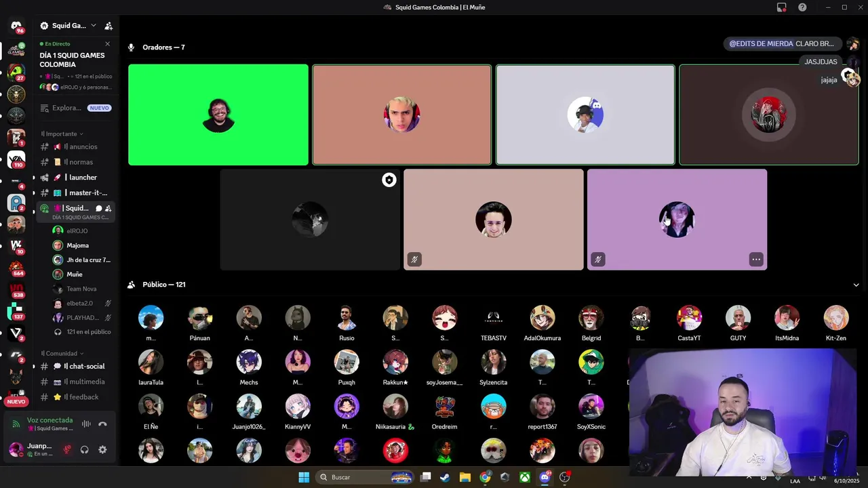This screenshot has width=868, height=488.
Task: Open audience member Oredreim avatar
Action: point(445,407)
